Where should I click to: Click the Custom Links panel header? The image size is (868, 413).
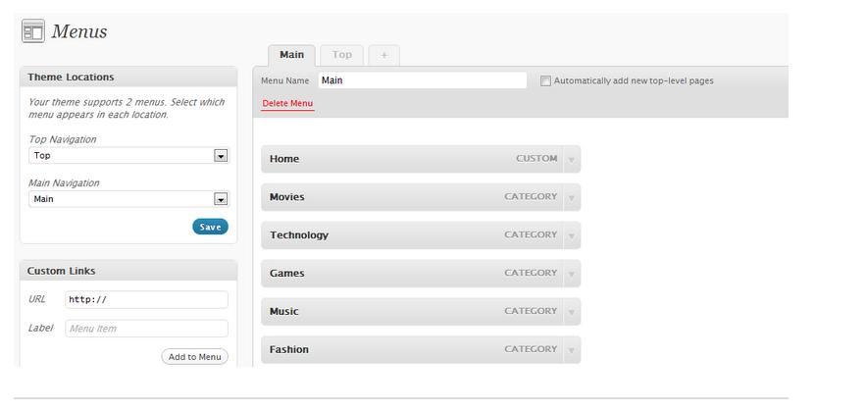[128, 271]
